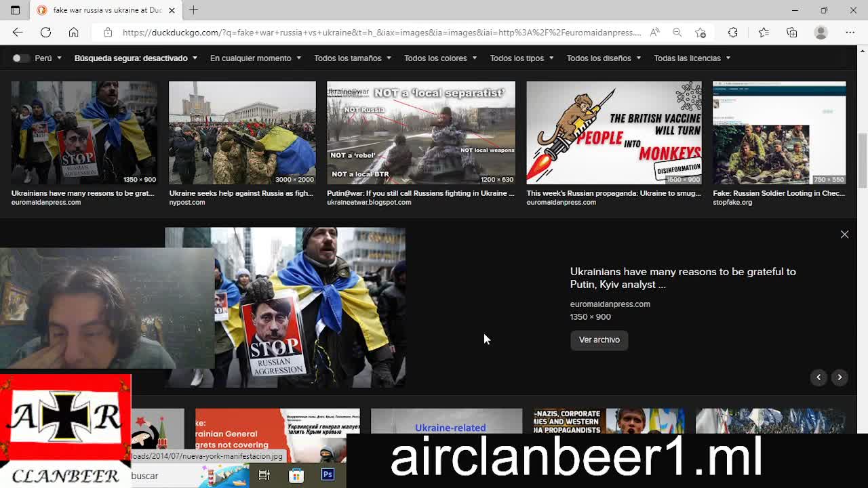Open the Ukraine-related thumbnail in bottom row
Viewport: 868px width, 488px height.
point(447,421)
